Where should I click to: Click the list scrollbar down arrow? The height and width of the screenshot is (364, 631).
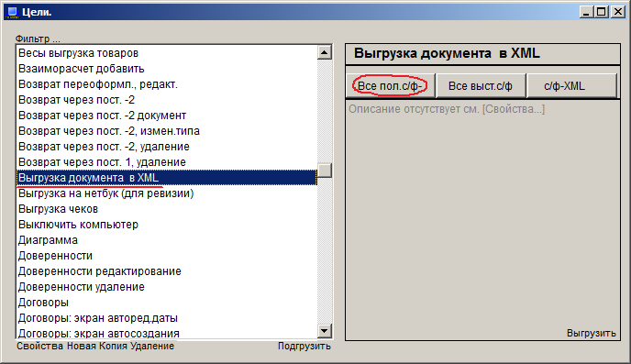325,331
